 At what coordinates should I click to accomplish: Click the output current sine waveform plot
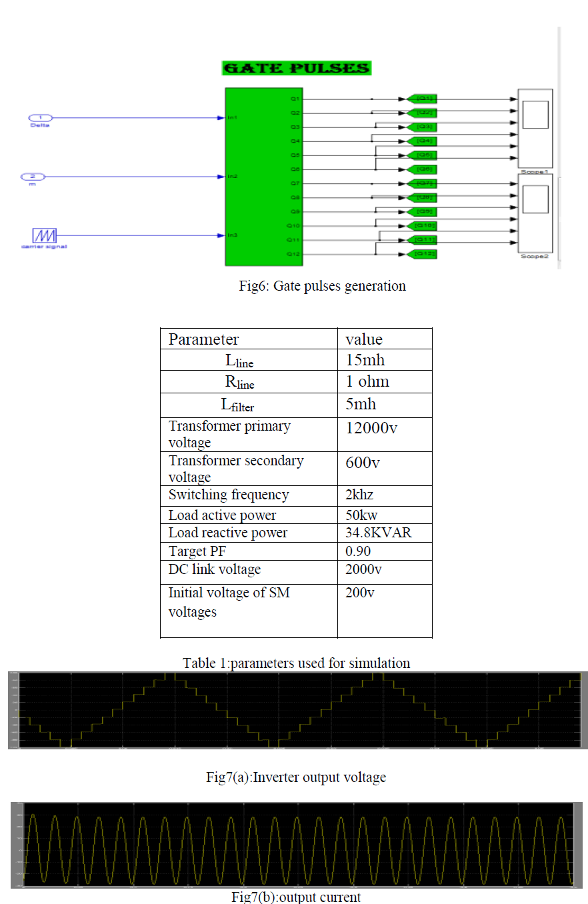pos(297,845)
